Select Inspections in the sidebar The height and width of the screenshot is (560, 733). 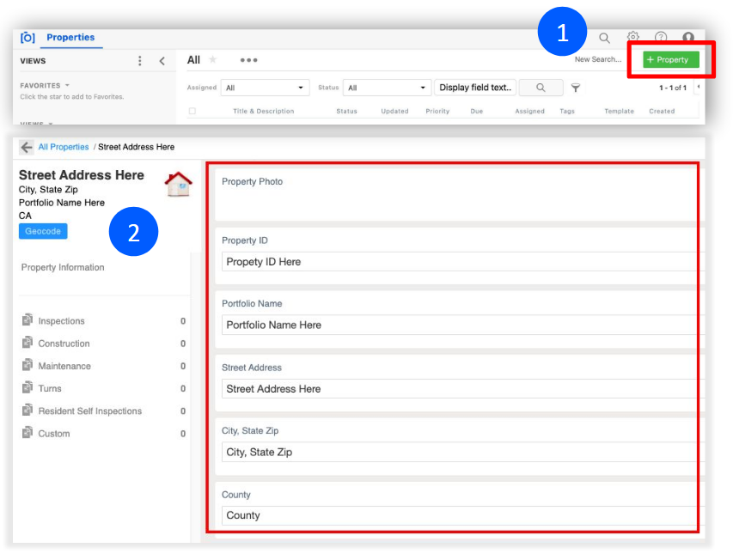61,321
